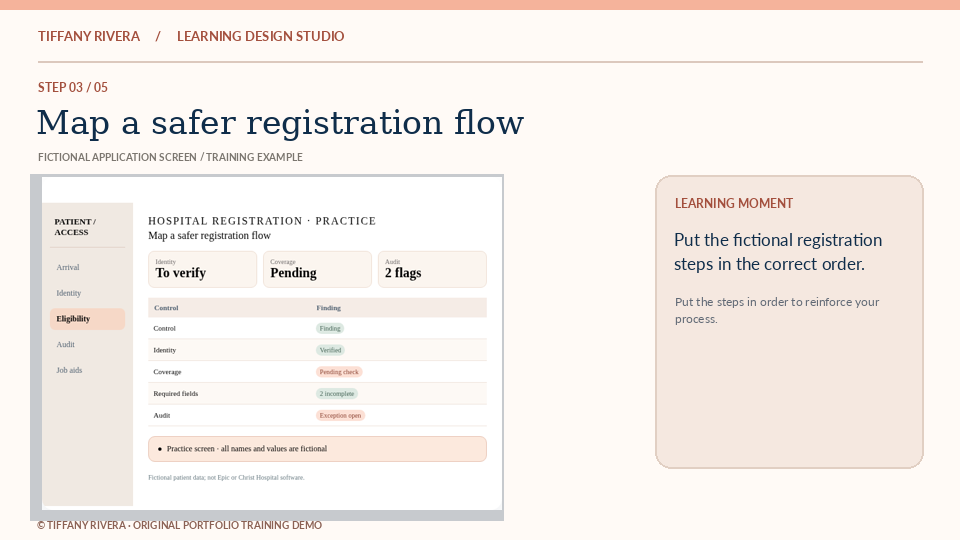Viewport: 960px width, 540px height.
Task: Open the Identity sidebar item
Action: (69, 293)
